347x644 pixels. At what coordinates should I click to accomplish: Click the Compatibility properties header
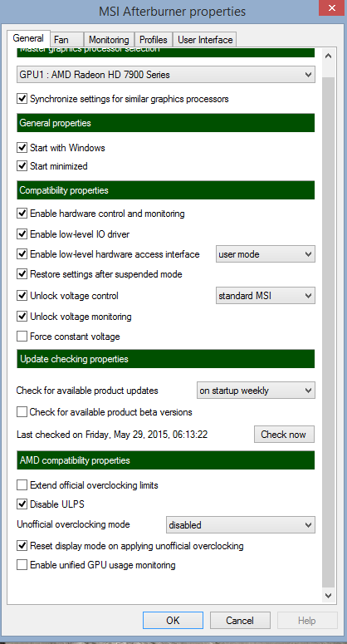coord(166,190)
